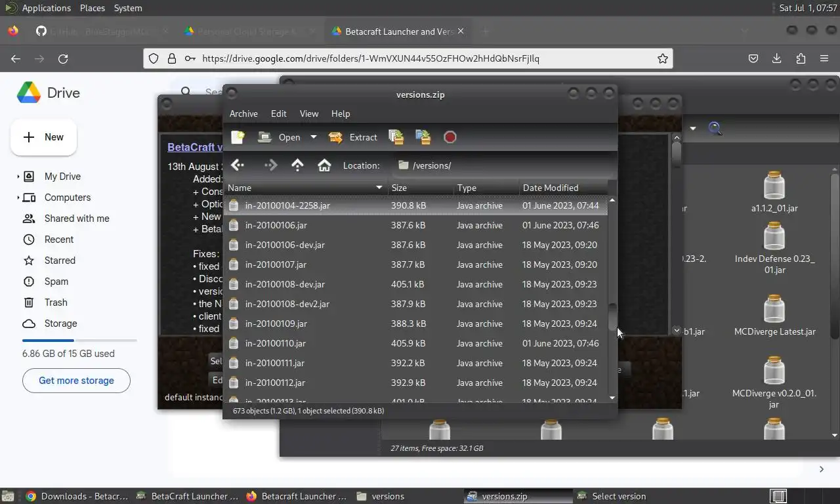Select MCDiverge Latest.jar in file manager
Image resolution: width=840 pixels, height=504 pixels.
(774, 316)
